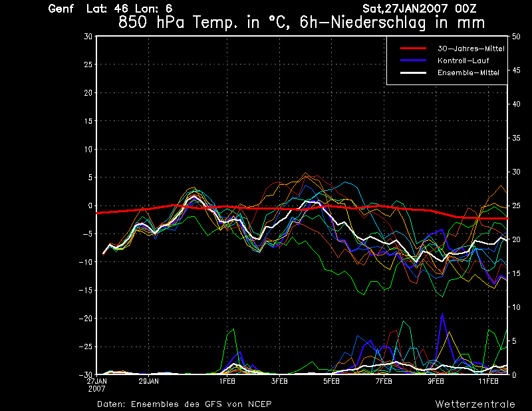Click the Wetterzentrale credit text
The height and width of the screenshot is (411, 532).
coord(475,404)
